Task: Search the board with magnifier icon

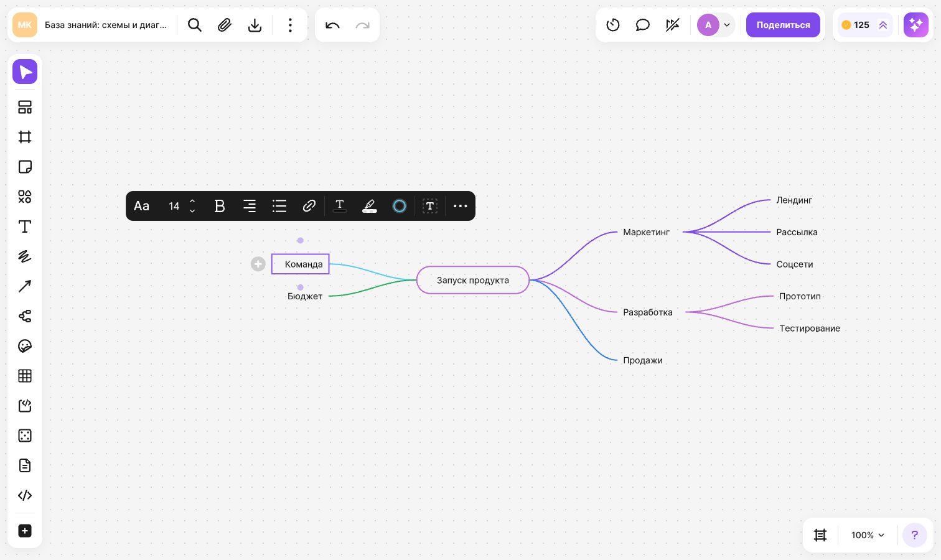Action: 195,25
